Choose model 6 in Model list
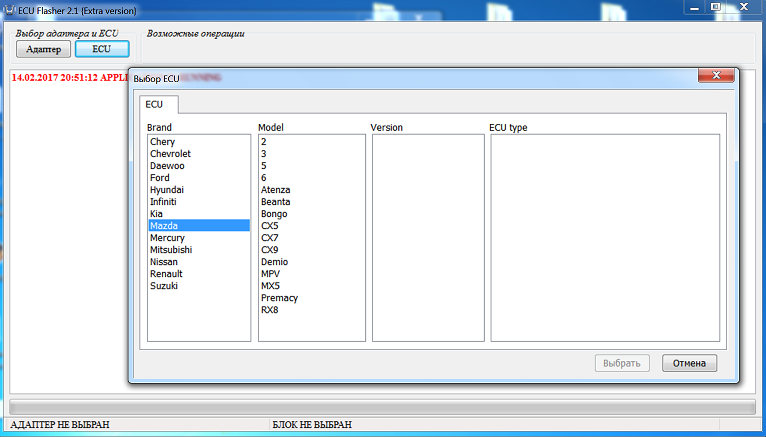 pos(312,178)
